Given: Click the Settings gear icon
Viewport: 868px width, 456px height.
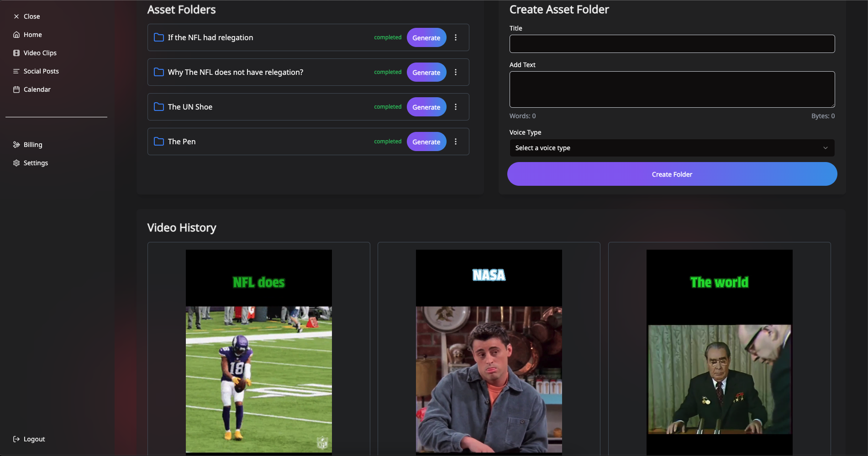Looking at the screenshot, I should click(x=16, y=163).
